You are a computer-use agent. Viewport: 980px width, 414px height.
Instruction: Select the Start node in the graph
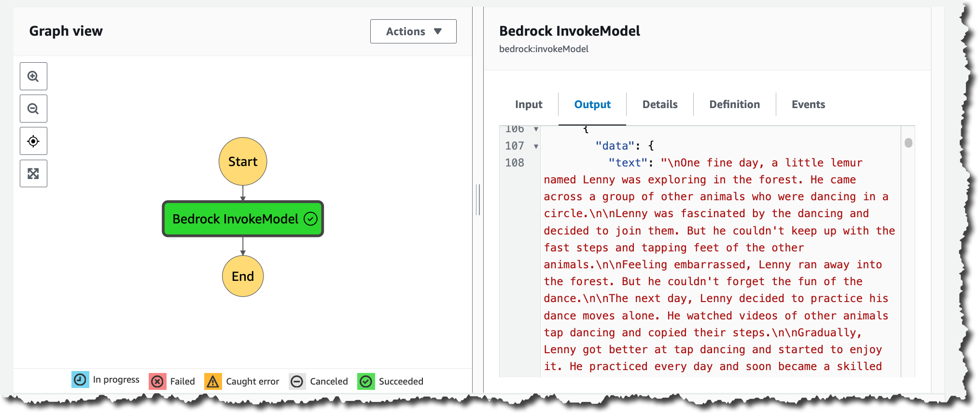(243, 162)
